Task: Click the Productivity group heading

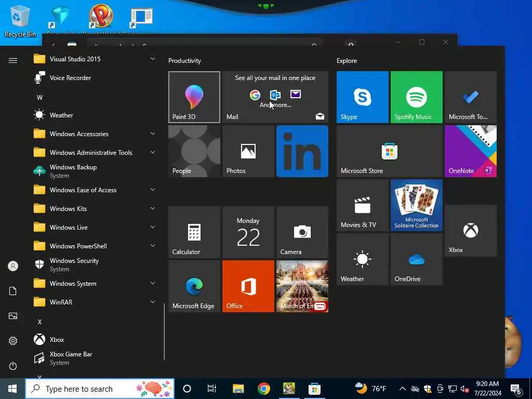Action: pos(184,61)
